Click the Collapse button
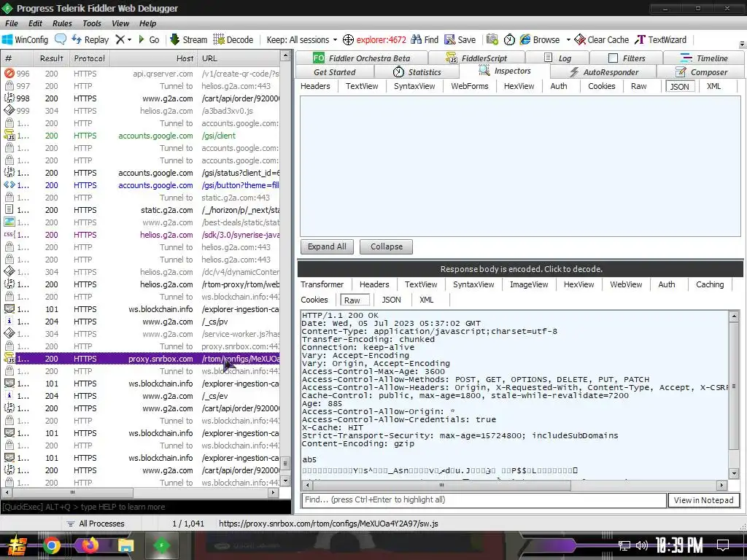 coord(387,246)
